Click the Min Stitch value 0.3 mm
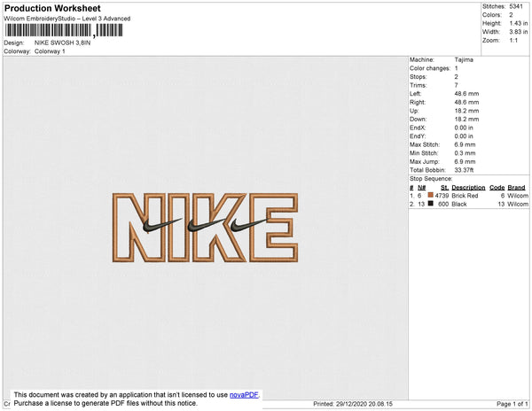This screenshot has width=532, height=411. [x=465, y=153]
